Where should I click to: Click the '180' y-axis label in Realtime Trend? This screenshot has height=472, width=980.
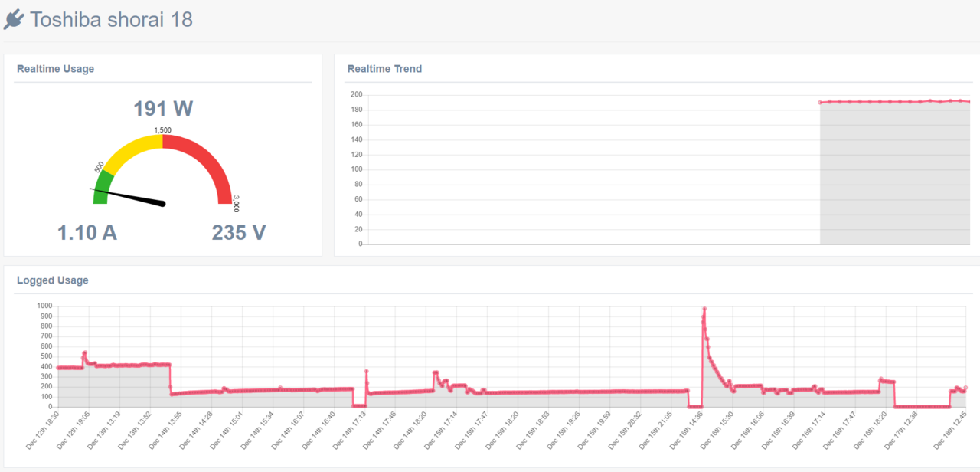pyautogui.click(x=356, y=110)
